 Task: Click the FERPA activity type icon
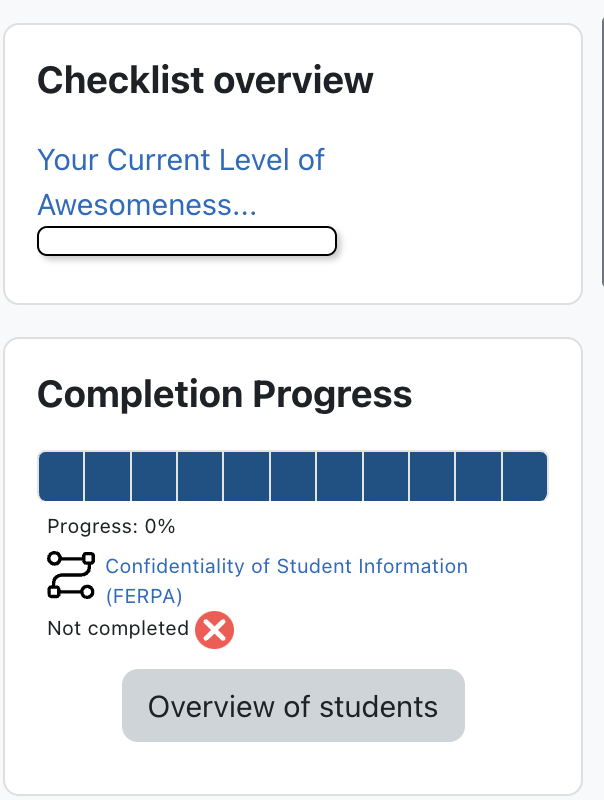71,575
